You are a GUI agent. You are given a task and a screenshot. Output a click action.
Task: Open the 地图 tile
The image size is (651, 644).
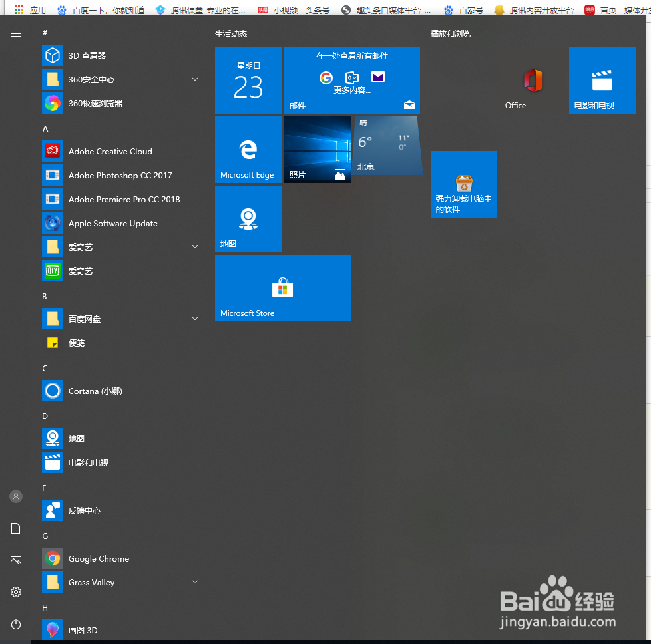tap(248, 219)
